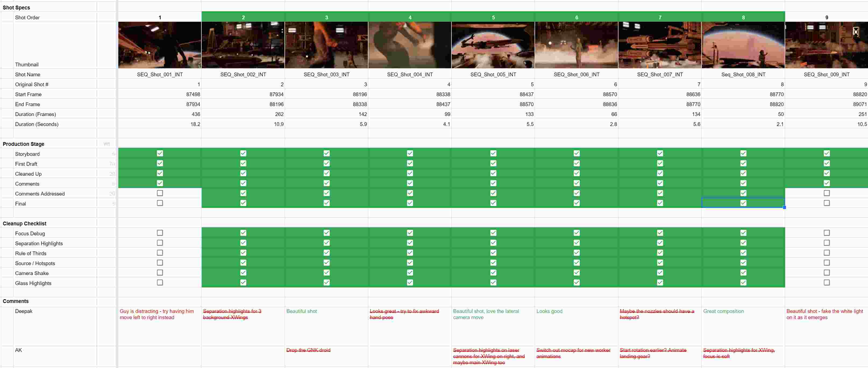Screen dimensions: 868x368
Task: Check the Final box for SEQ_Shot_009_INT
Action: pyautogui.click(x=826, y=203)
